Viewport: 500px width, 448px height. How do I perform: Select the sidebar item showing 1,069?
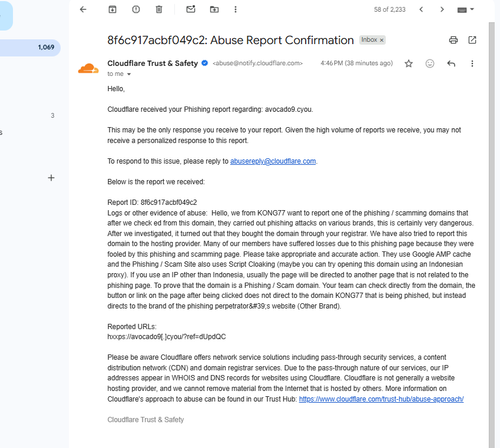[x=30, y=47]
